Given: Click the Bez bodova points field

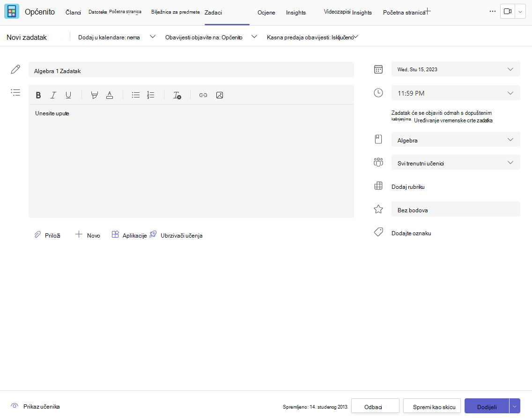Looking at the screenshot, I should pos(456,209).
